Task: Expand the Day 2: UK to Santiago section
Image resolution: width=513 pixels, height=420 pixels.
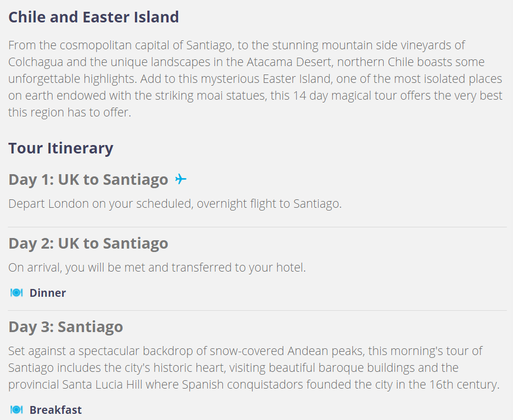Action: point(88,244)
